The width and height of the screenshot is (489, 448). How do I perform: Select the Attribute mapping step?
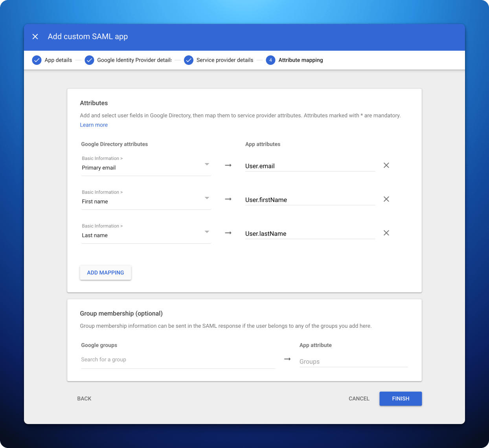click(x=300, y=60)
